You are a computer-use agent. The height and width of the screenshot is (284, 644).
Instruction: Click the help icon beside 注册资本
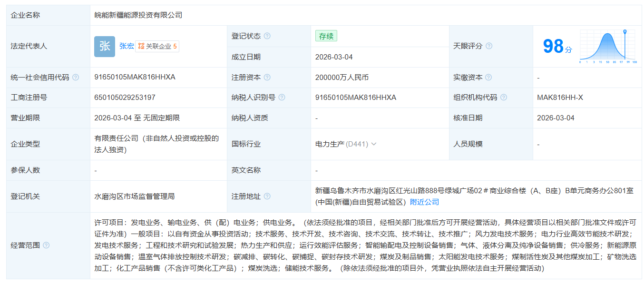(x=267, y=78)
